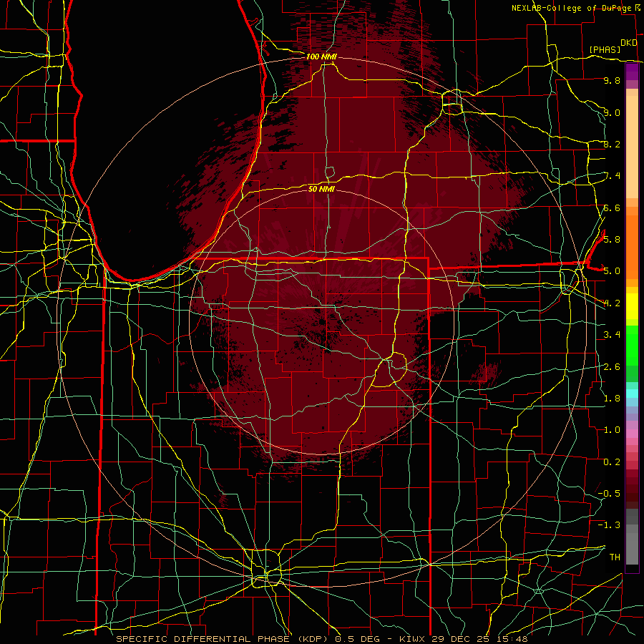Click the 1.8 value on the color scale
Viewport: 644px width, 644px height.
(x=612, y=398)
